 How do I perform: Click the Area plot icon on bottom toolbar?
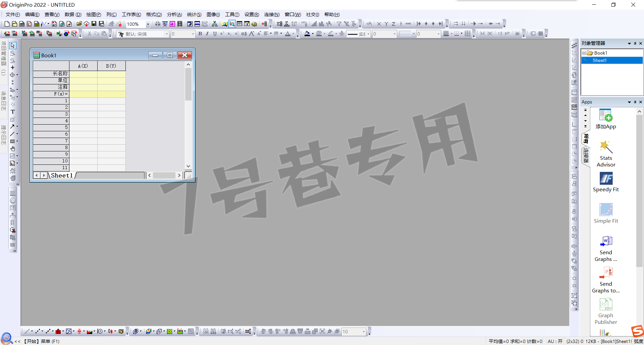[90, 331]
